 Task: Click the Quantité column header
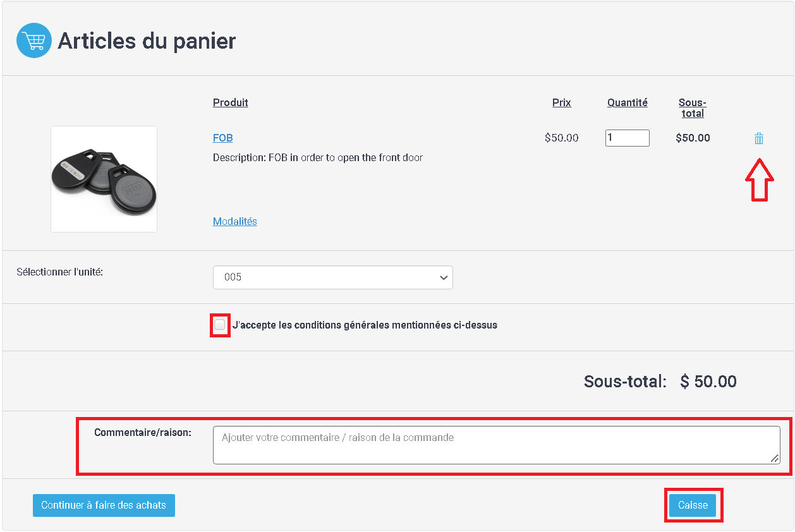[x=628, y=102]
